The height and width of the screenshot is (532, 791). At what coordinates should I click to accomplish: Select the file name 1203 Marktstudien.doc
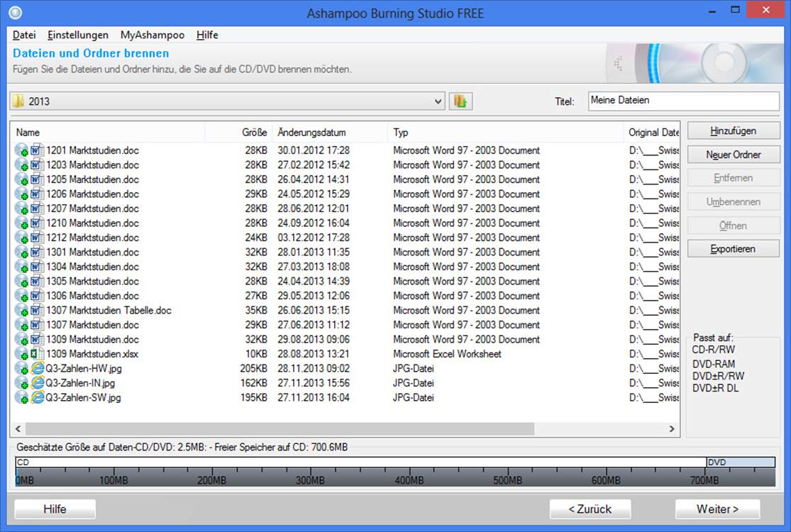[92, 165]
